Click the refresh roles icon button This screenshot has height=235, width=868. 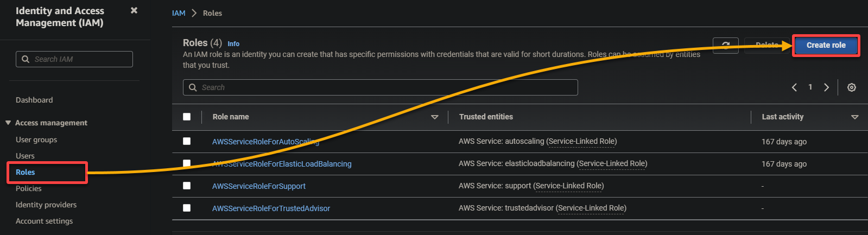tap(725, 45)
